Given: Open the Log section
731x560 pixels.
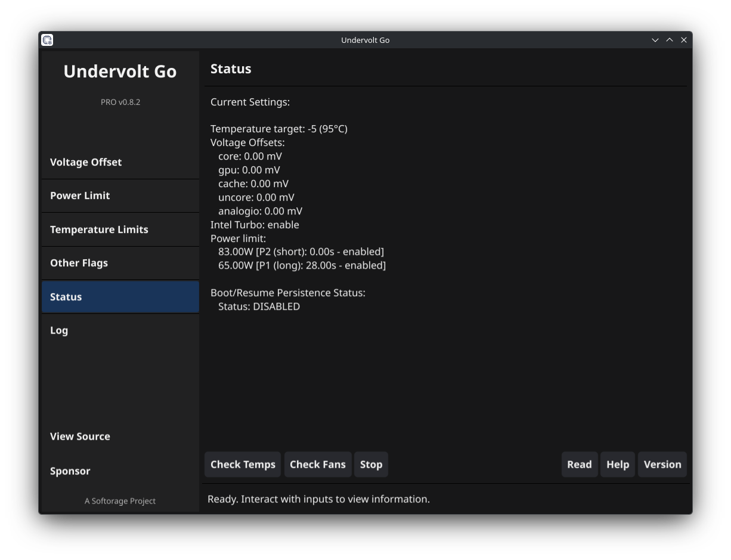Looking at the screenshot, I should [x=120, y=330].
